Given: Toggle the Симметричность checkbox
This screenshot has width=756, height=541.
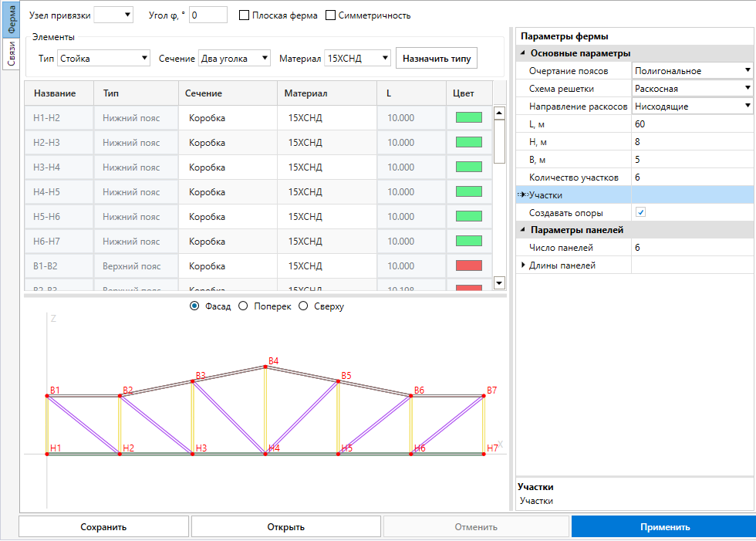Looking at the screenshot, I should coord(330,15).
